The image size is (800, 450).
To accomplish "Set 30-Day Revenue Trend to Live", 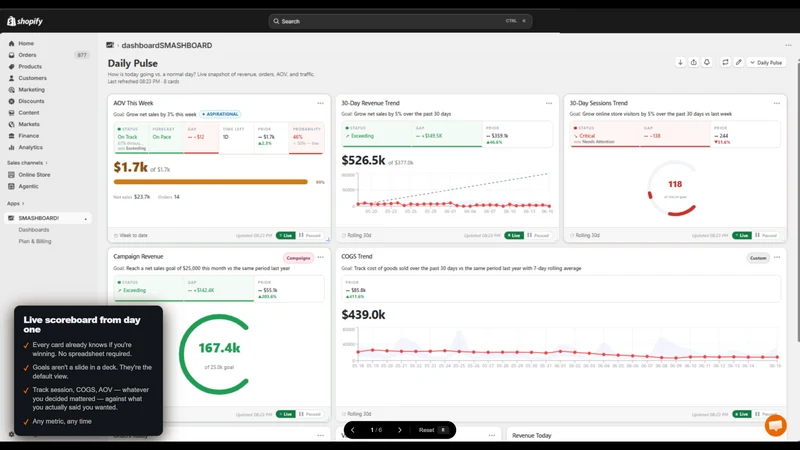I will click(514, 236).
